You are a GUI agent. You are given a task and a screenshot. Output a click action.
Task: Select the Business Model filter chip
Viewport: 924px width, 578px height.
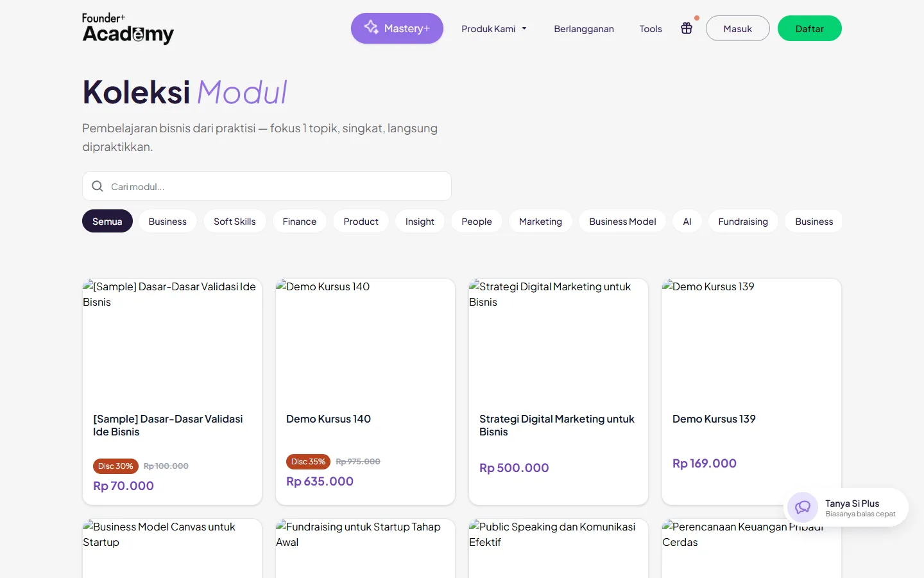(x=622, y=222)
